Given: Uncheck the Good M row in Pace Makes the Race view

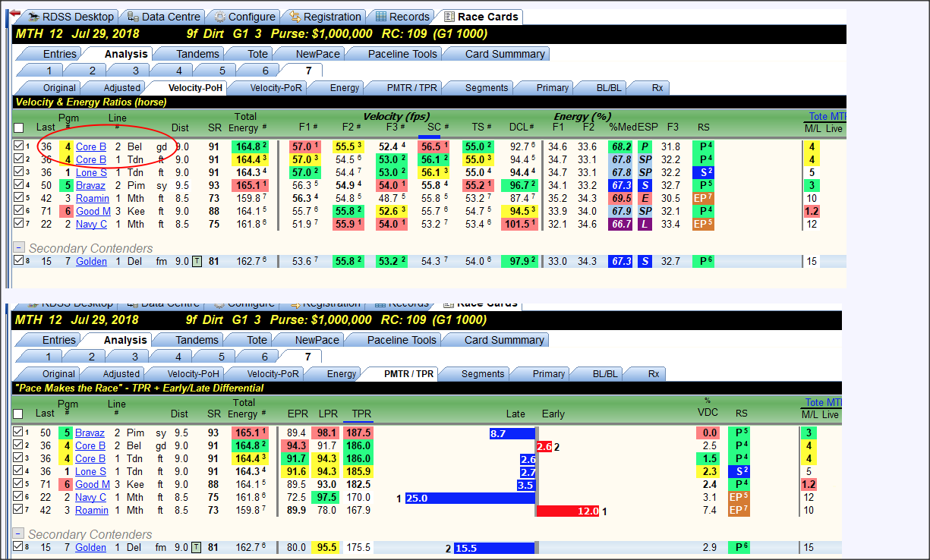Looking at the screenshot, I should click(19, 485).
